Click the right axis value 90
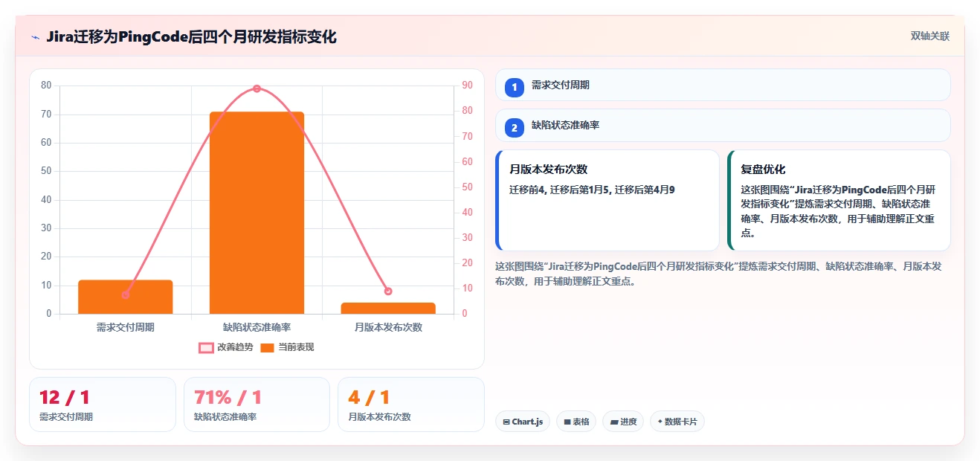 click(467, 86)
